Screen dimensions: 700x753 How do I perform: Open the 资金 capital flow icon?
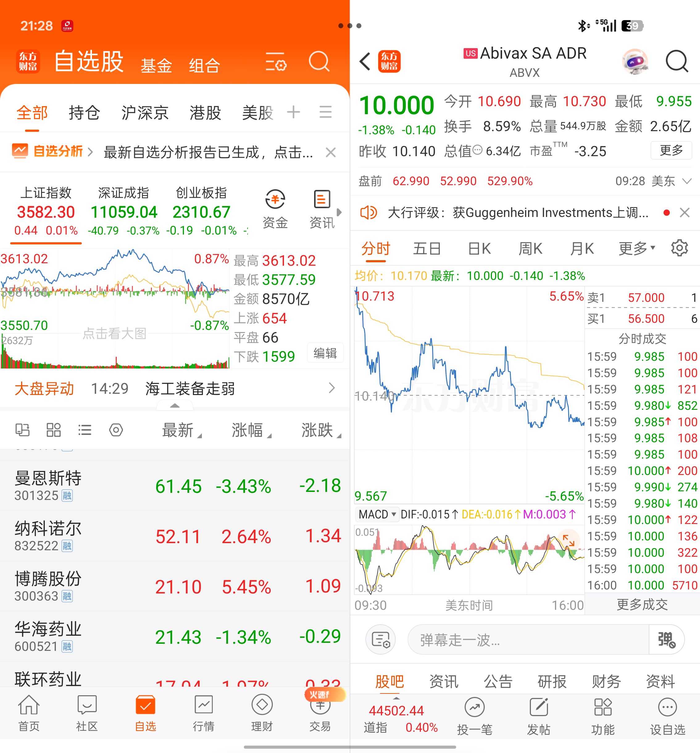click(275, 210)
